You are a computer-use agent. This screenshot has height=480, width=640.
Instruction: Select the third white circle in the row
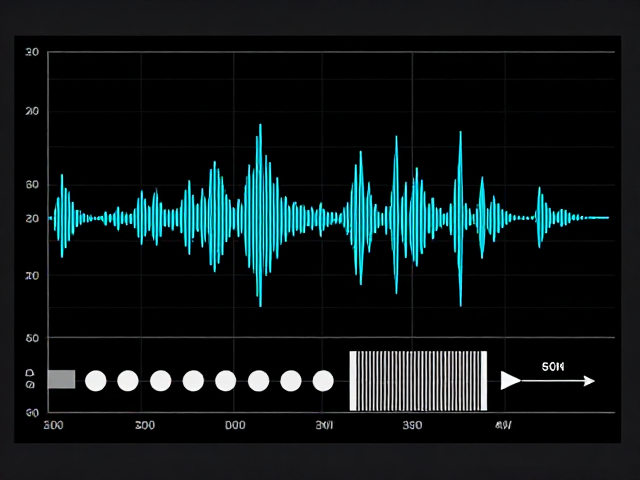[x=160, y=381]
